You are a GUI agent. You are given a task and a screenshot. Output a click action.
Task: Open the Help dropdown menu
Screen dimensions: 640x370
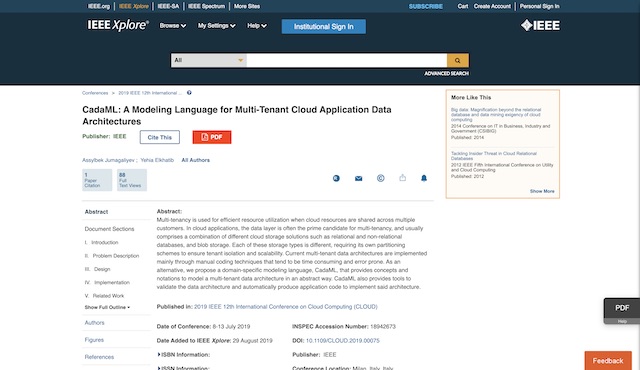click(257, 26)
